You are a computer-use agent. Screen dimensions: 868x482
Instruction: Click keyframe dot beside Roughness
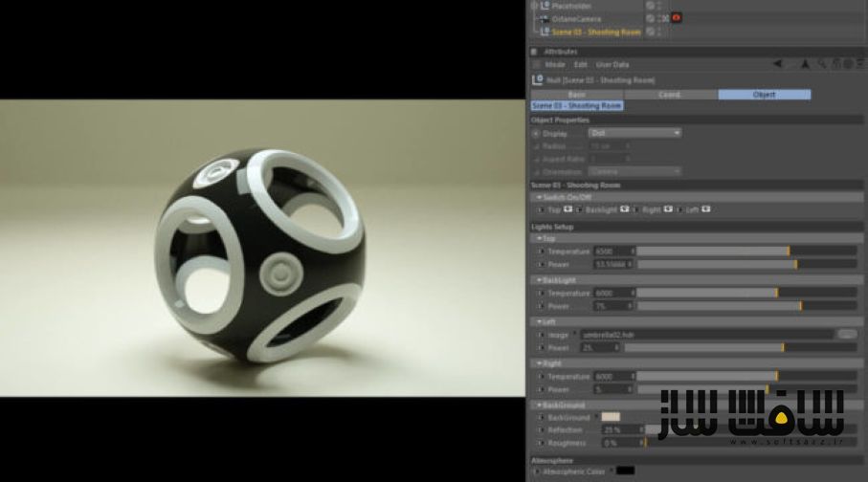tap(542, 443)
